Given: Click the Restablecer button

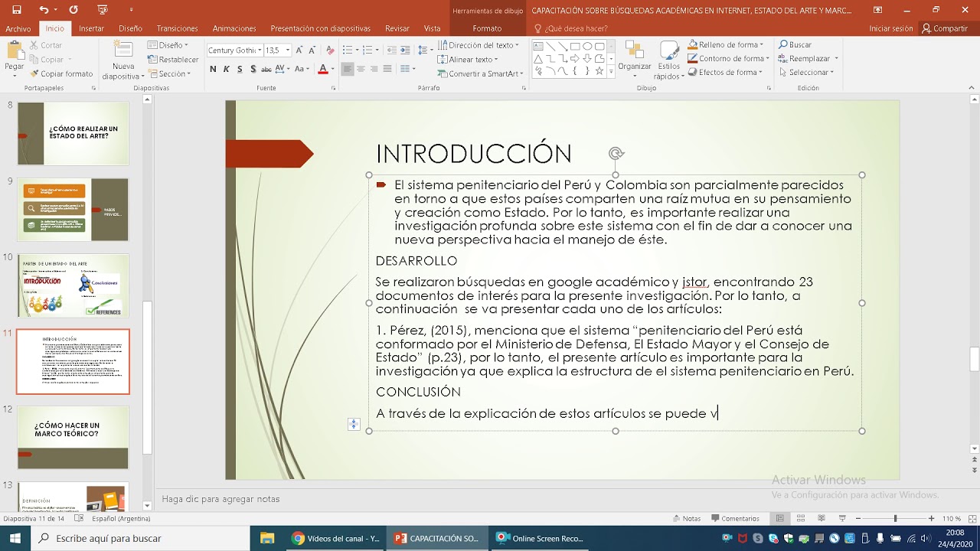Looking at the screenshot, I should tap(173, 60).
